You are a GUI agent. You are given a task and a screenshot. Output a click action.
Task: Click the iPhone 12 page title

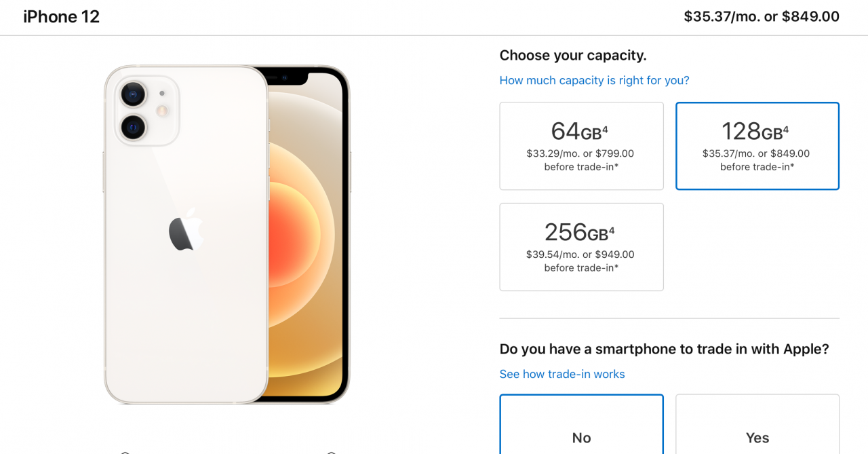(62, 17)
